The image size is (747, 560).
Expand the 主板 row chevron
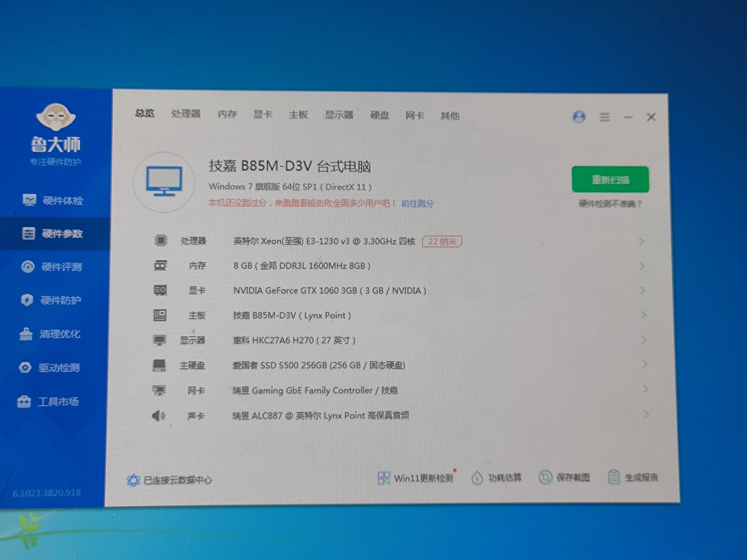(x=643, y=315)
